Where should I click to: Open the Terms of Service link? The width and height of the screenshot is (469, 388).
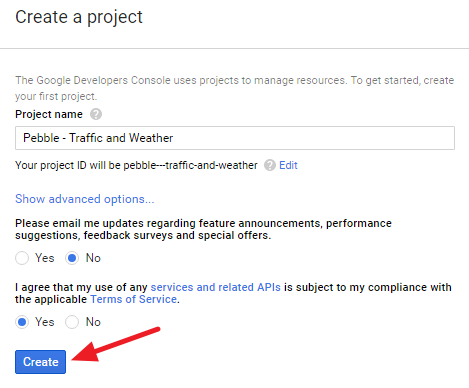[x=133, y=299]
